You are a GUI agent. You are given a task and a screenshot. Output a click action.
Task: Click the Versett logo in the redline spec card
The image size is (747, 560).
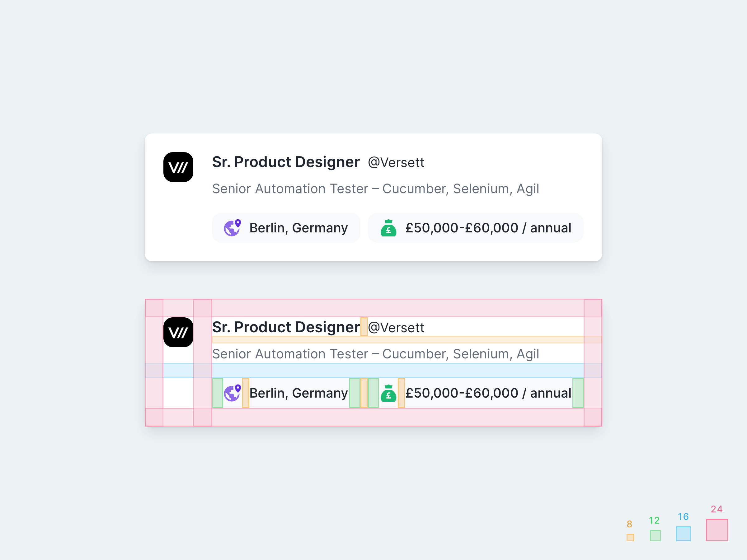point(178,333)
